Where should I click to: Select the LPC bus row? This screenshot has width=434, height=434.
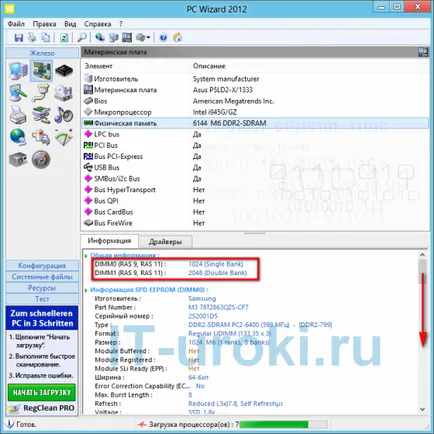255,134
